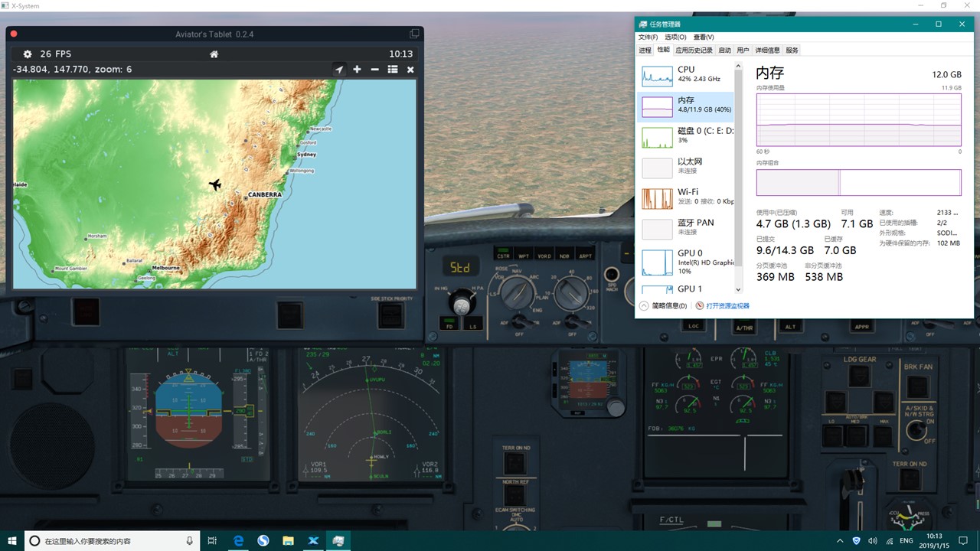Click X-Plane icon on taskbar
980x551 pixels.
[313, 540]
